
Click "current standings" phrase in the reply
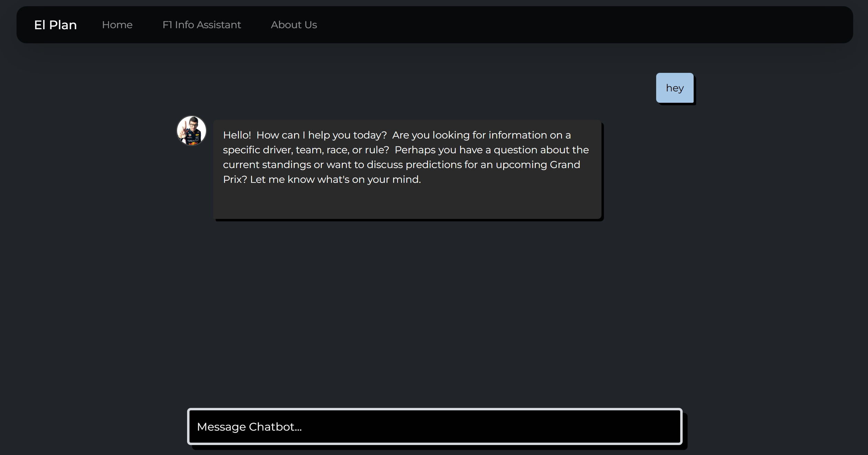[x=267, y=165]
